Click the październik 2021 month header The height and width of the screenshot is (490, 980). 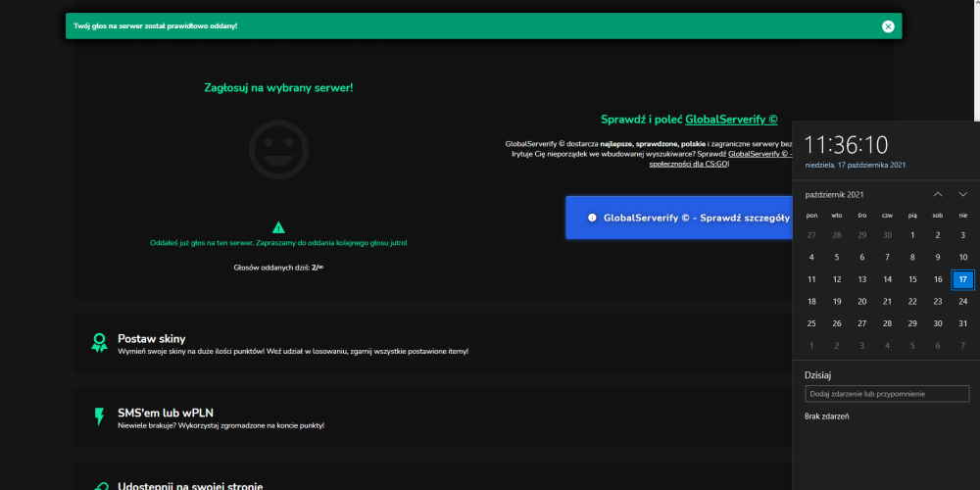click(834, 195)
